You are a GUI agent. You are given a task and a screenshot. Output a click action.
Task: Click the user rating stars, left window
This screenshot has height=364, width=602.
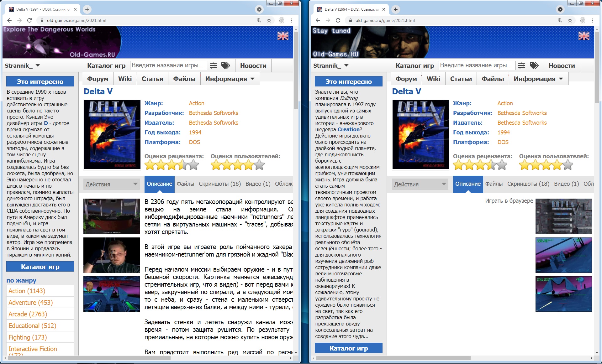(237, 165)
